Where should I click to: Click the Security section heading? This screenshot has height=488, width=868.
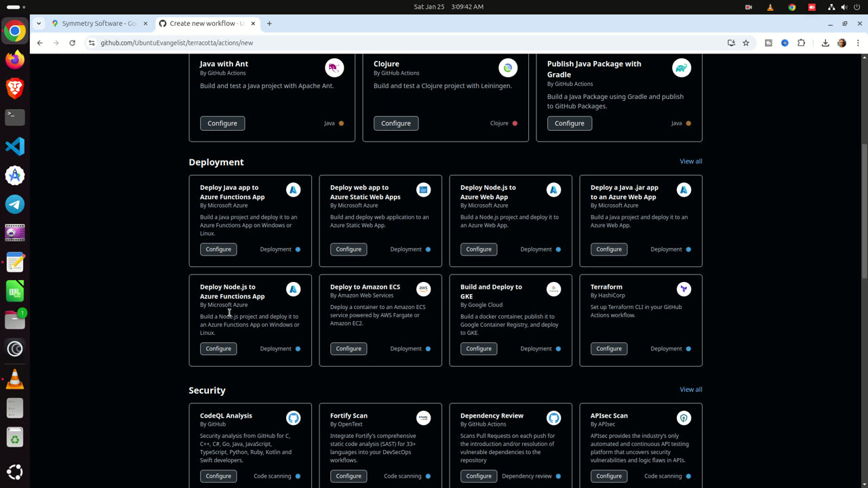207,390
